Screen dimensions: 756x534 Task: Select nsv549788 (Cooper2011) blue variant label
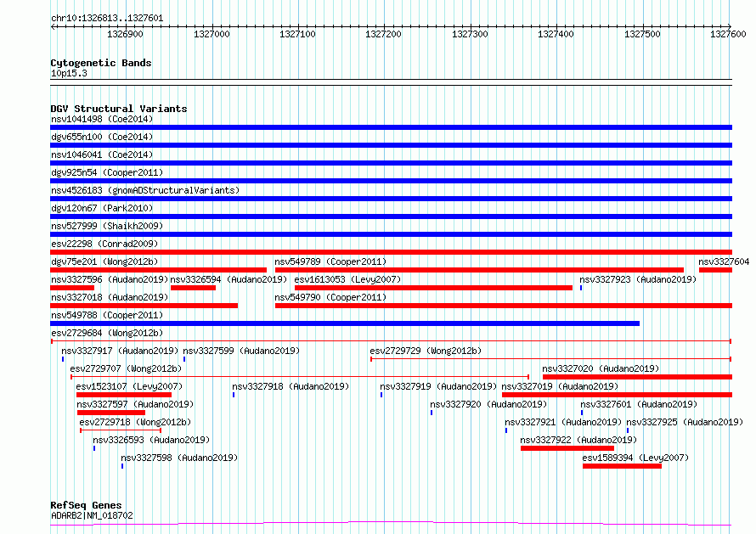click(107, 315)
